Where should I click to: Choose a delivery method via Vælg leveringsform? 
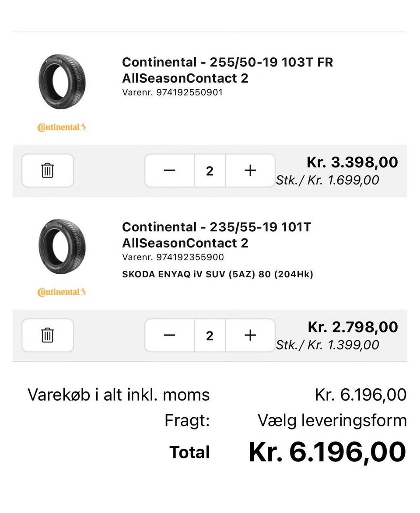pyautogui.click(x=332, y=421)
